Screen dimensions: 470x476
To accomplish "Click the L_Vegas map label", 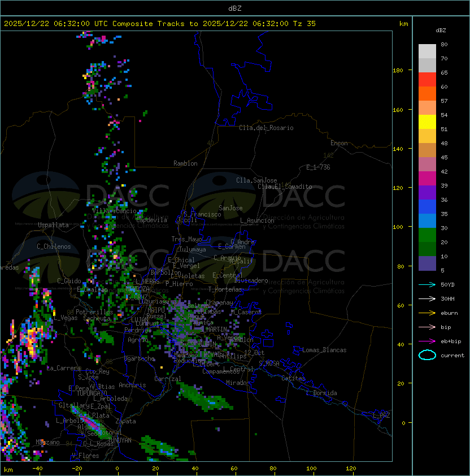I will [x=66, y=318].
